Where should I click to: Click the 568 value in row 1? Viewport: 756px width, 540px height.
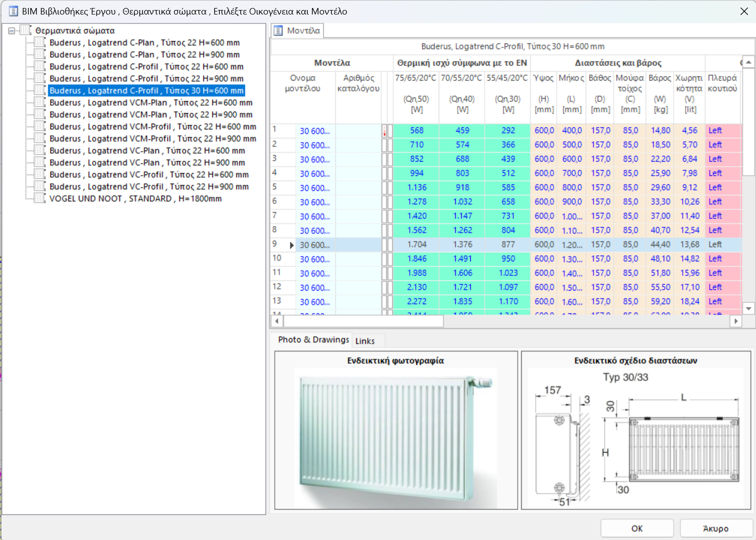416,130
